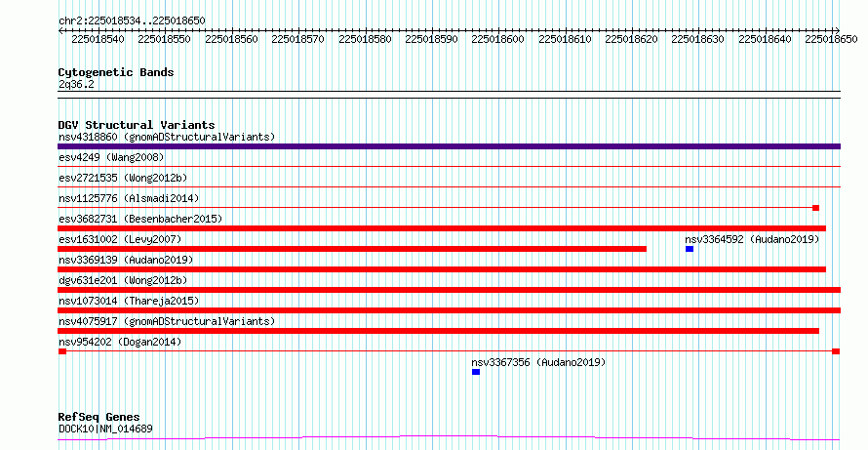
Task: Click the red bar under dgv631e201
Action: (x=449, y=290)
